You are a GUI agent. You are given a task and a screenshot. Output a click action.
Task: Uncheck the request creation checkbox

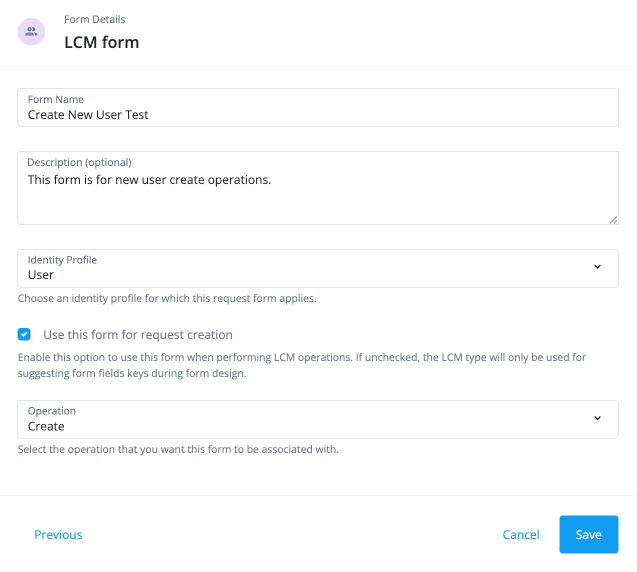[25, 335]
